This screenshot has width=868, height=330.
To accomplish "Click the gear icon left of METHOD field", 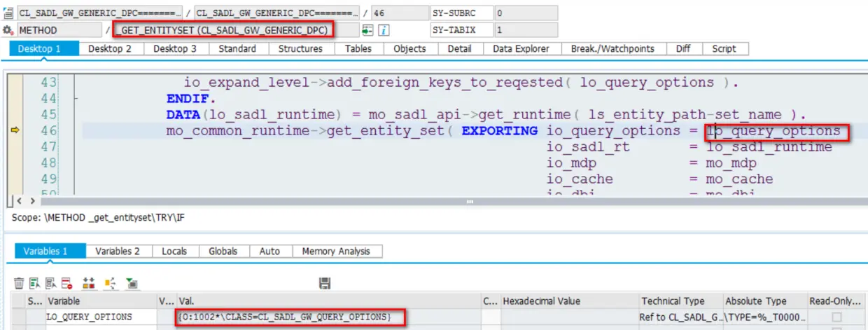I will point(8,30).
